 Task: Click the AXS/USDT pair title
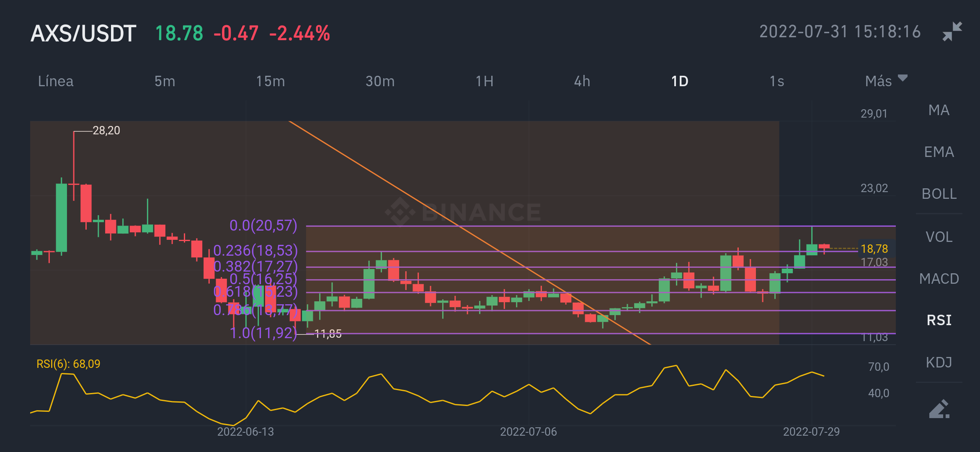click(x=83, y=33)
